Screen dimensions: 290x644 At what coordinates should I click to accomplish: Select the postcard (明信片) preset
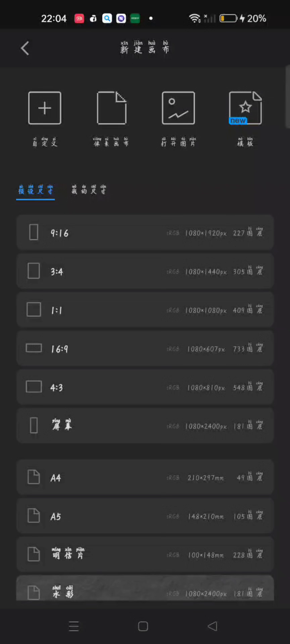point(145,555)
